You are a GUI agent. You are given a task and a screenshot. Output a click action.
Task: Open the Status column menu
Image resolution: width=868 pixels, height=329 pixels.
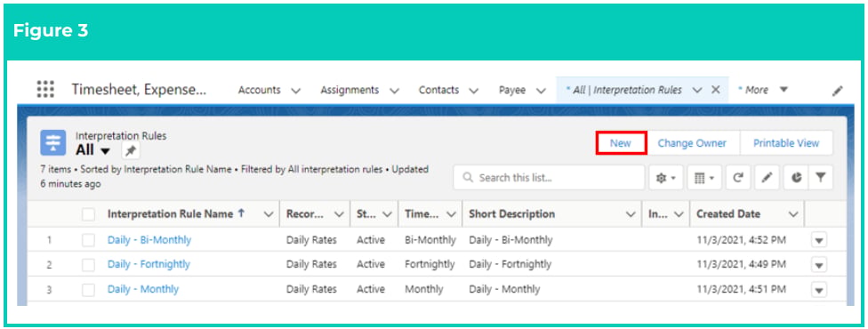(x=387, y=214)
